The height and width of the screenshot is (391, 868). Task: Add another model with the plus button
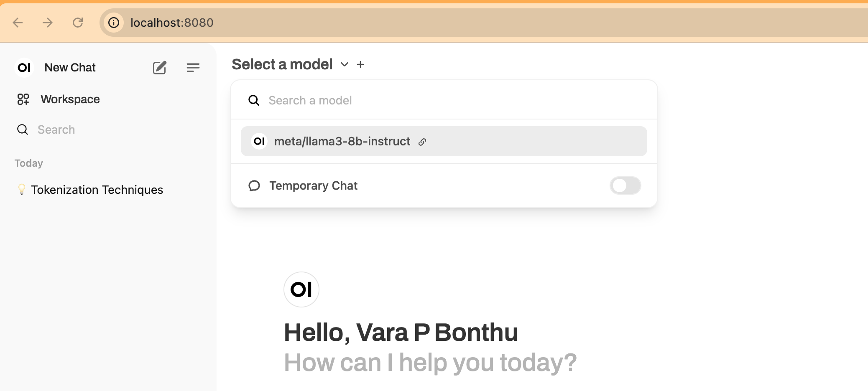(360, 64)
